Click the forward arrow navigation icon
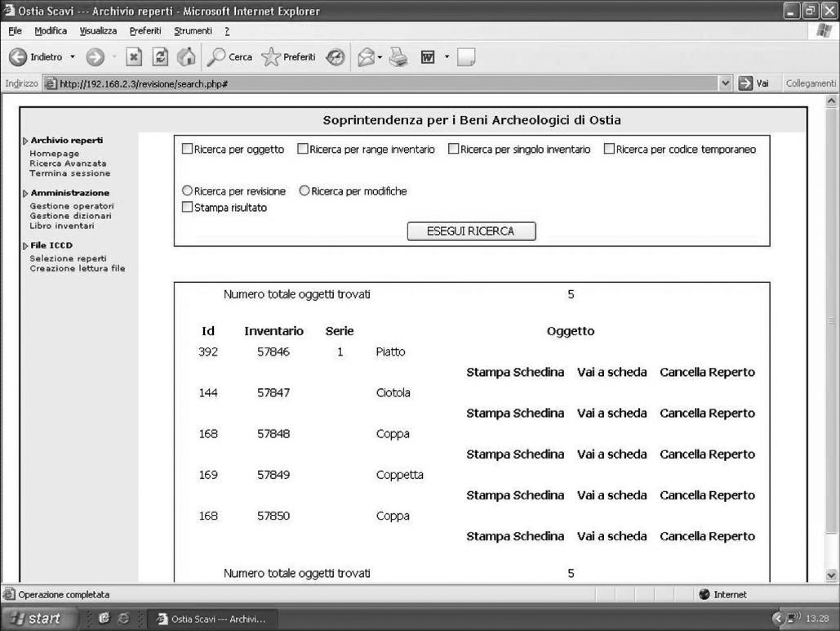840x631 pixels. pos(95,57)
